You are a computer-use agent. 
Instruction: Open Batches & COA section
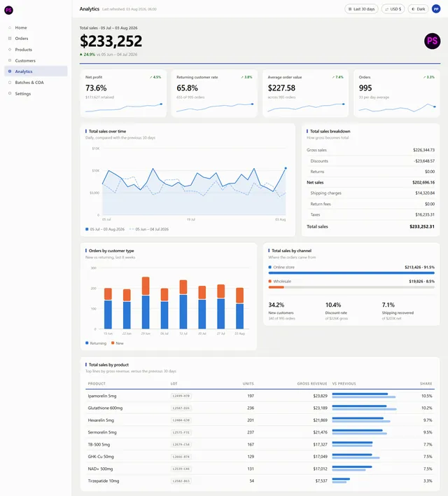tap(36, 82)
